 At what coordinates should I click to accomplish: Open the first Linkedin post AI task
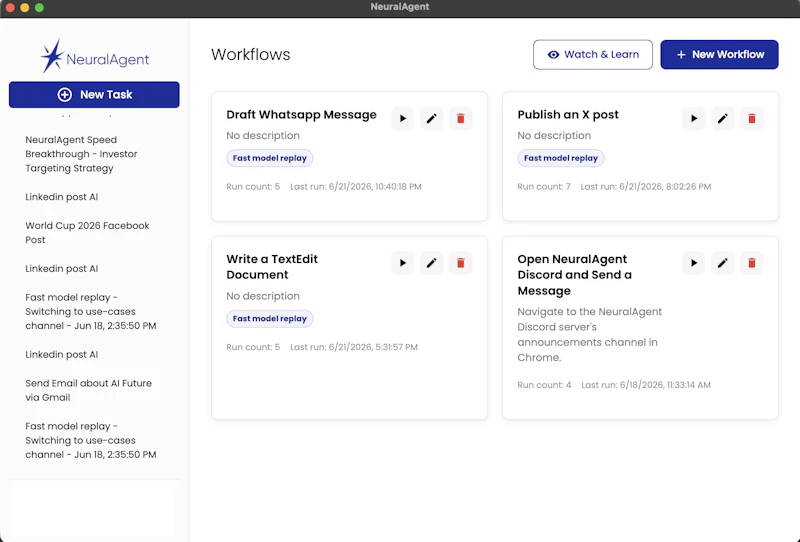(62, 197)
